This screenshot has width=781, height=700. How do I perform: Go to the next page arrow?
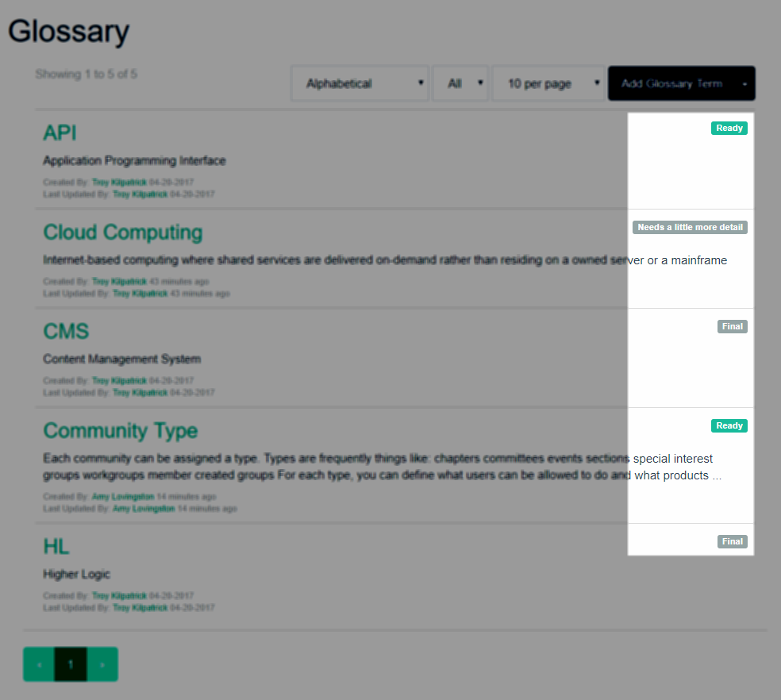[x=102, y=664]
